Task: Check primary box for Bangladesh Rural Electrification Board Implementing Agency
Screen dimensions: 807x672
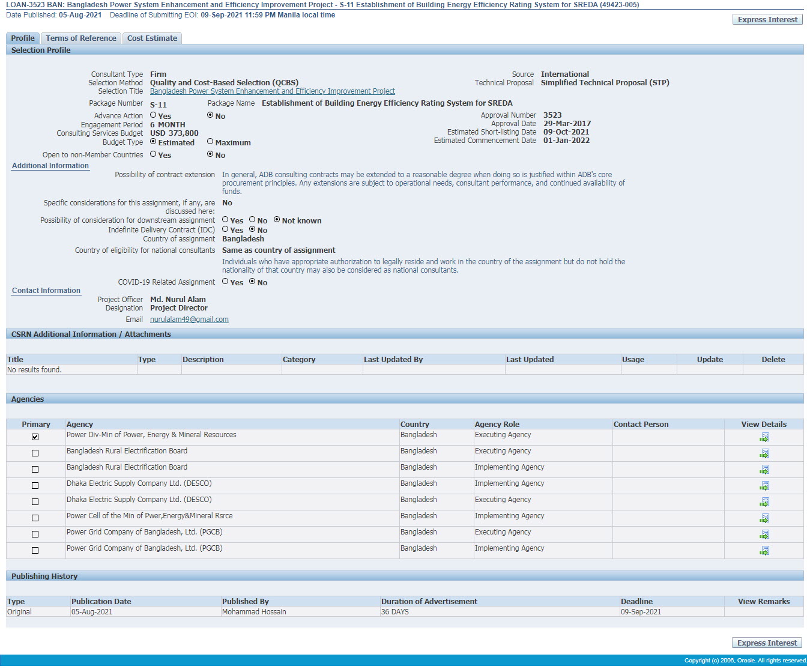Action: (x=35, y=470)
